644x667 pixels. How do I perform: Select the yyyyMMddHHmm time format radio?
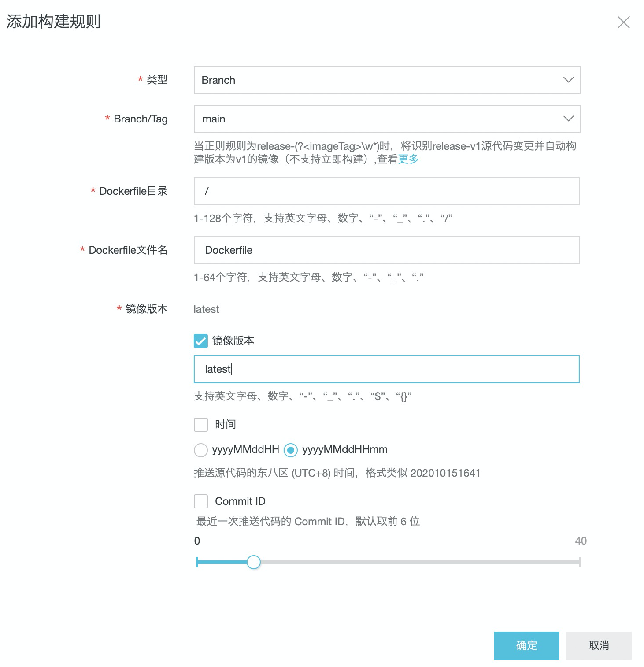point(291,450)
